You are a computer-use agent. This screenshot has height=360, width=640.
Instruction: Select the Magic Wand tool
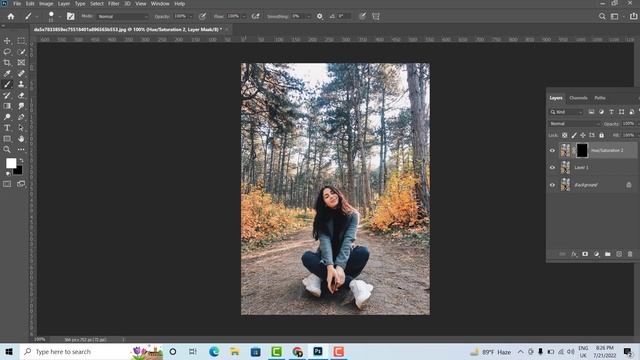[21, 52]
